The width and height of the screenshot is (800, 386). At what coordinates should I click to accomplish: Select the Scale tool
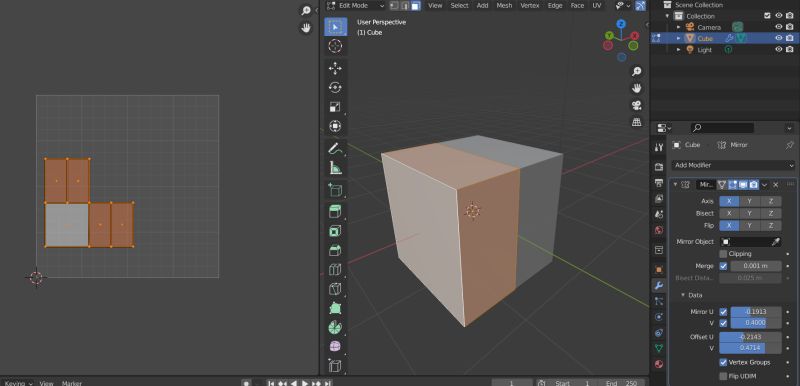coord(335,107)
